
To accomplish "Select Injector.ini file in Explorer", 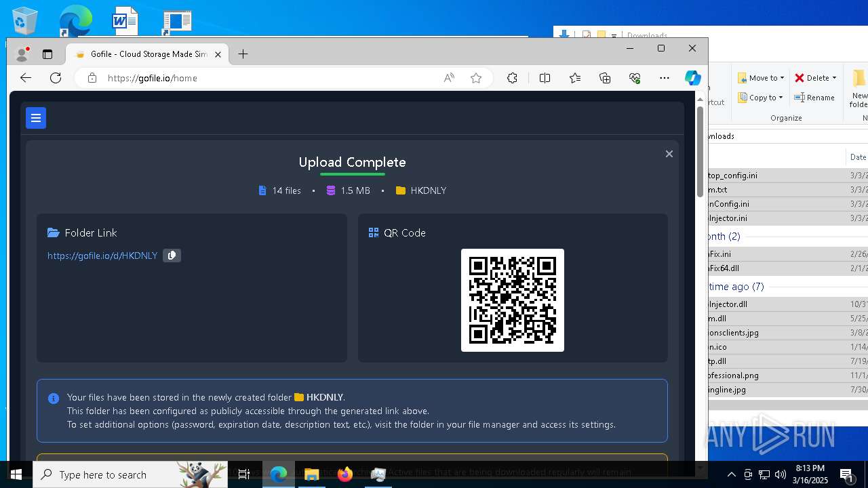I will 788,218.
